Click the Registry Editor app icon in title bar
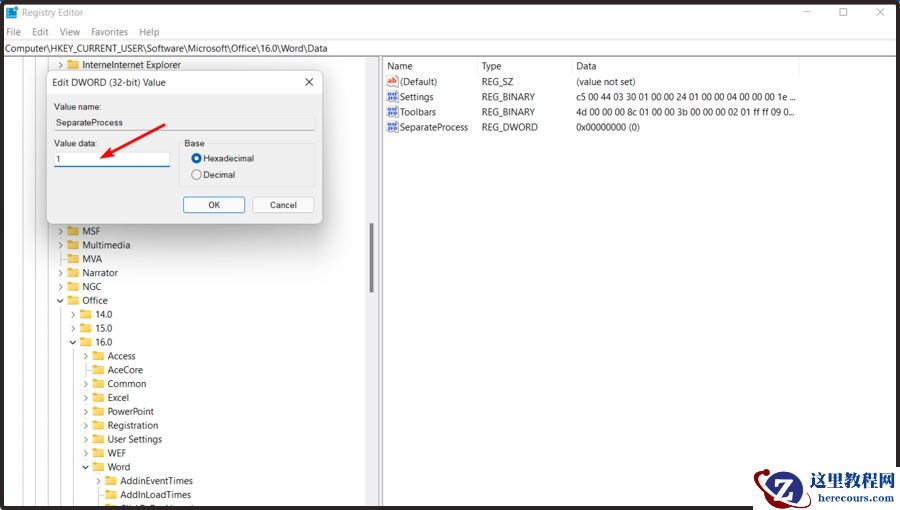 [11, 12]
